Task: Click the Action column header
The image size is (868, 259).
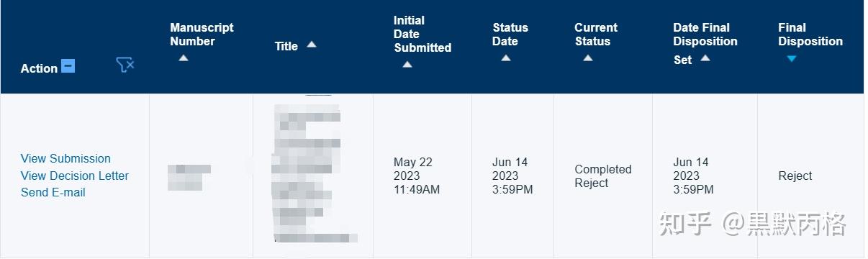Action: pyautogui.click(x=39, y=68)
